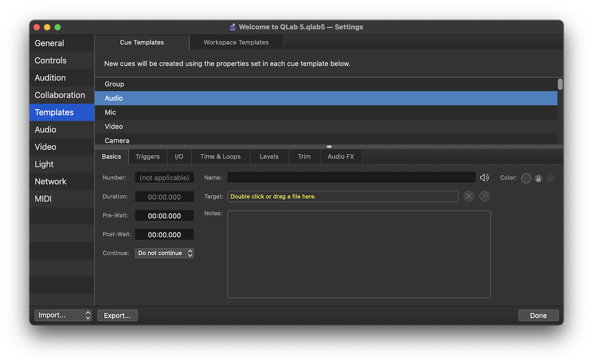
Task: Click the Export button
Action: click(x=117, y=315)
